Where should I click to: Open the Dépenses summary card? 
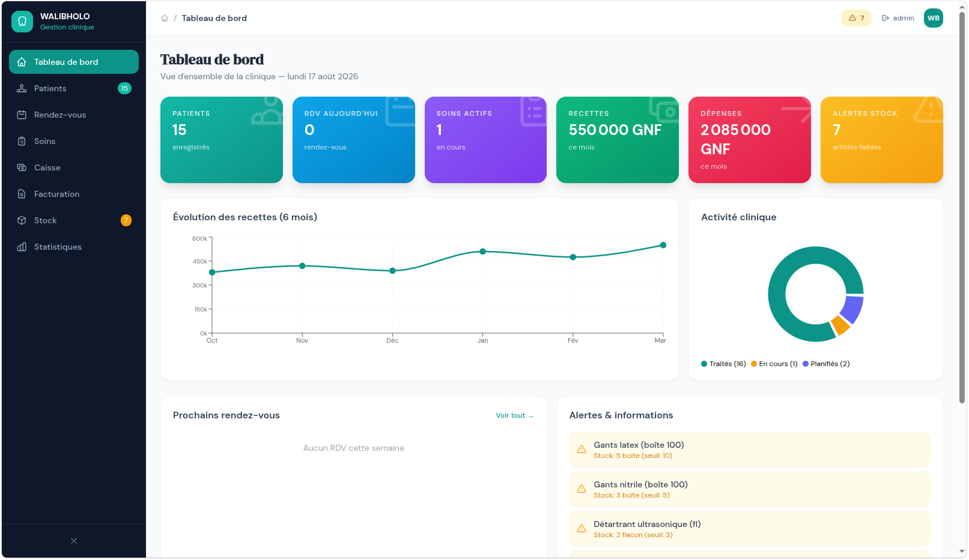[750, 140]
